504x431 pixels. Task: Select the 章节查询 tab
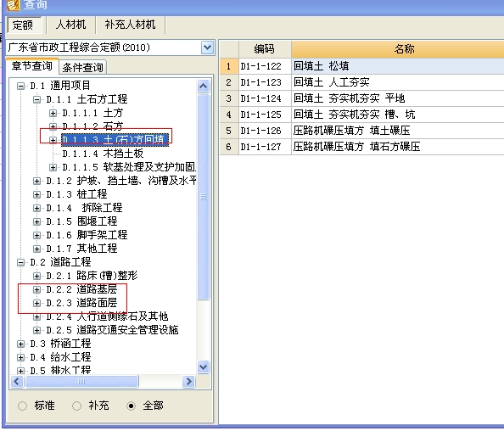click(32, 66)
